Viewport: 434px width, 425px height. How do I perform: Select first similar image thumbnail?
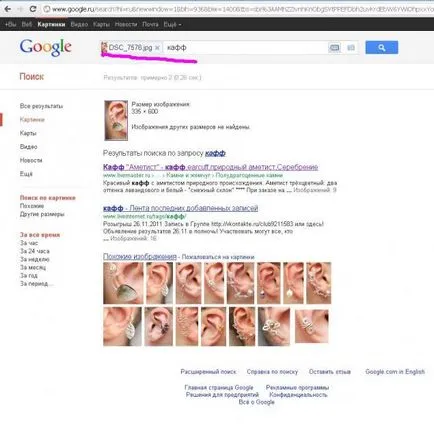(123, 283)
